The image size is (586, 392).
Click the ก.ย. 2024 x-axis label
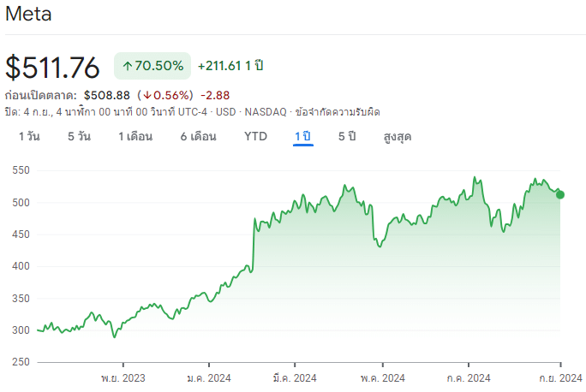point(560,378)
